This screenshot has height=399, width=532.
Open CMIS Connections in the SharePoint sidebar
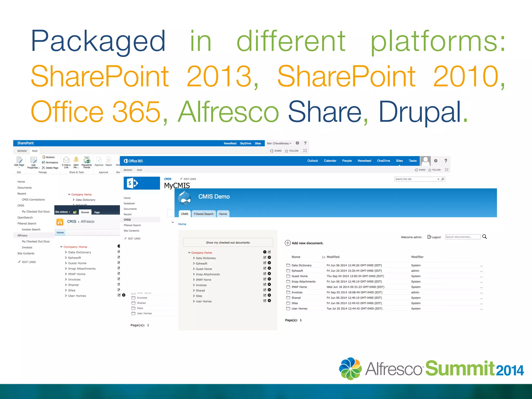(33, 199)
